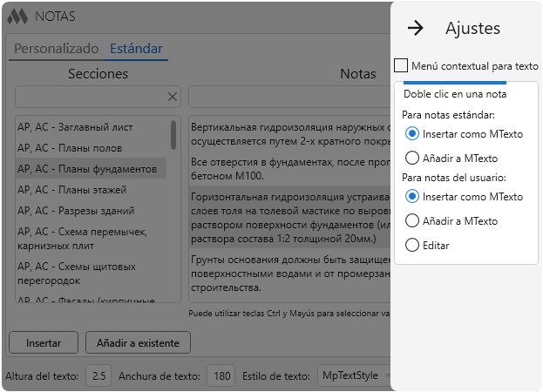Clear the Secciones search field with X

pos(173,96)
